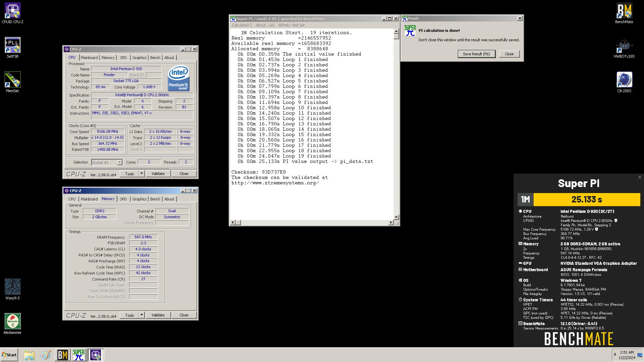This screenshot has height=362, width=644.
Task: Open Bench tab in bottom CPU-Z window
Action: 155,199
